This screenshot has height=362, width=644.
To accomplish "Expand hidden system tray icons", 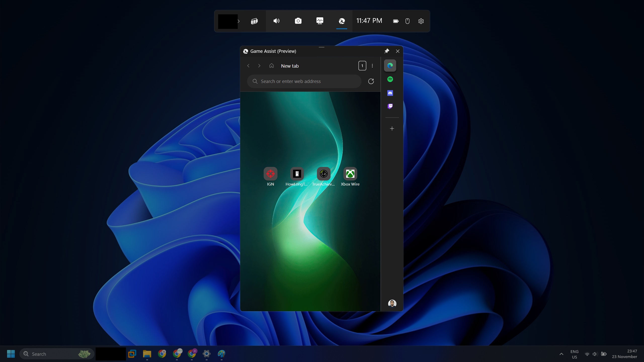I will tap(561, 354).
